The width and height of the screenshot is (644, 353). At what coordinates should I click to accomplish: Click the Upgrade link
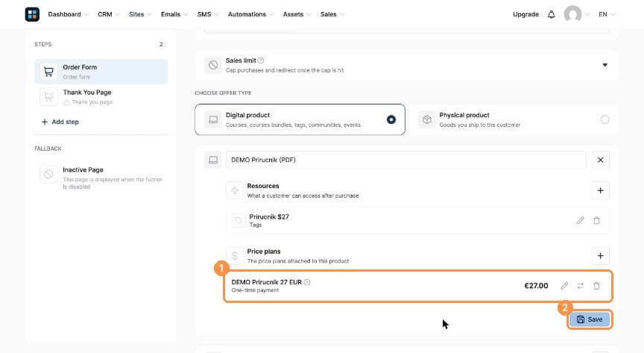(x=525, y=14)
